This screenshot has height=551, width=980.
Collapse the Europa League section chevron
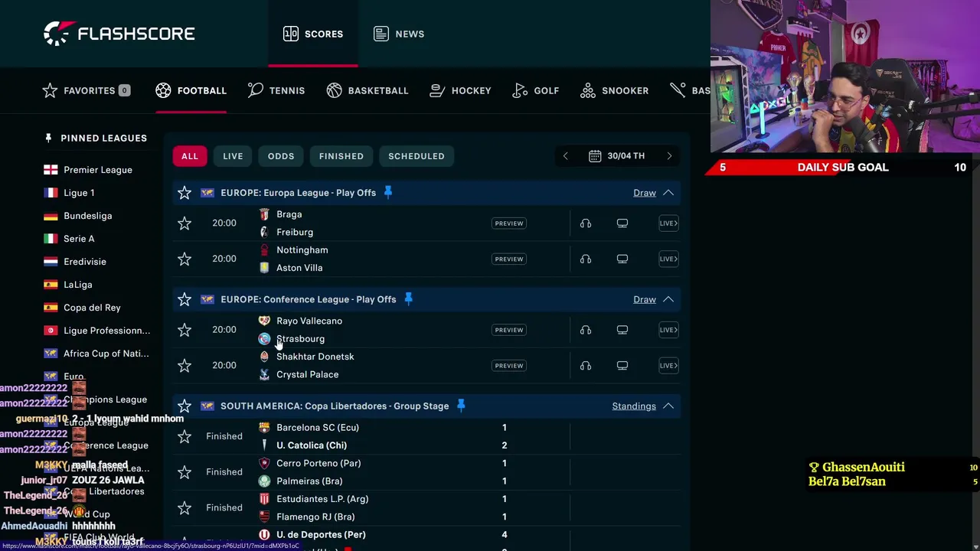click(x=668, y=193)
